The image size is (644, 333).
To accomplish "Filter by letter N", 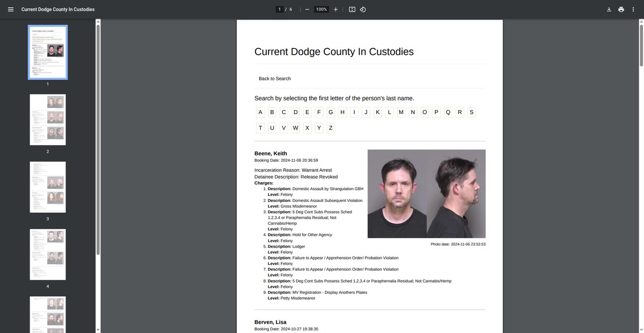I will coord(413,112).
